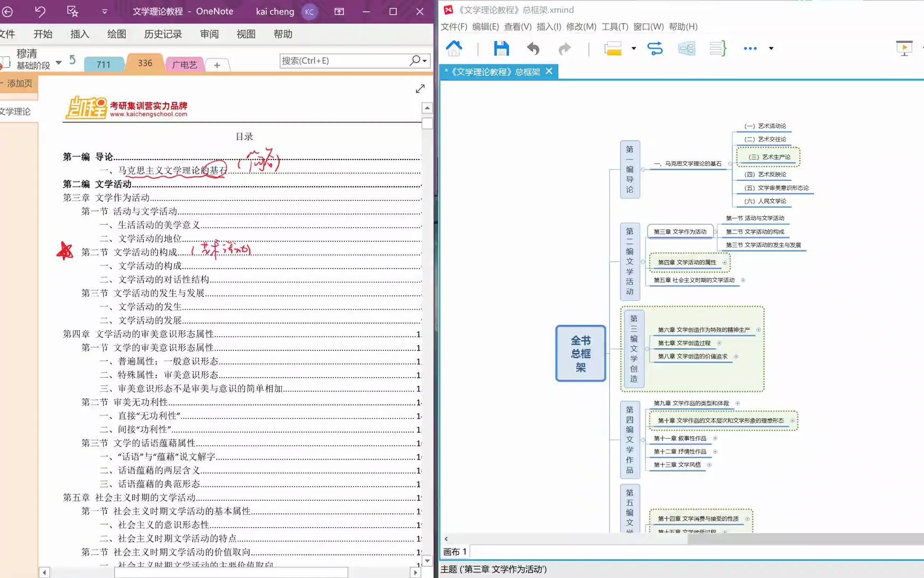Open the dropdown arrow beside more icon
The image size is (924, 578).
771,49
